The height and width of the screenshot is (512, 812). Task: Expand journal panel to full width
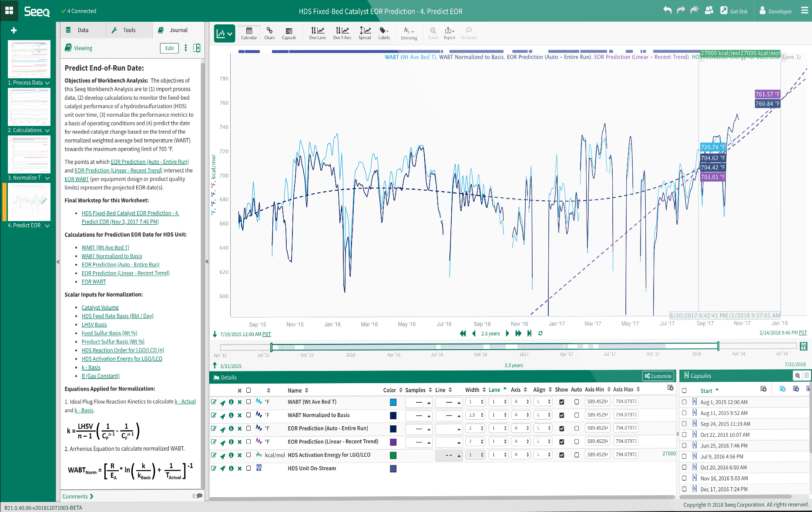point(197,48)
